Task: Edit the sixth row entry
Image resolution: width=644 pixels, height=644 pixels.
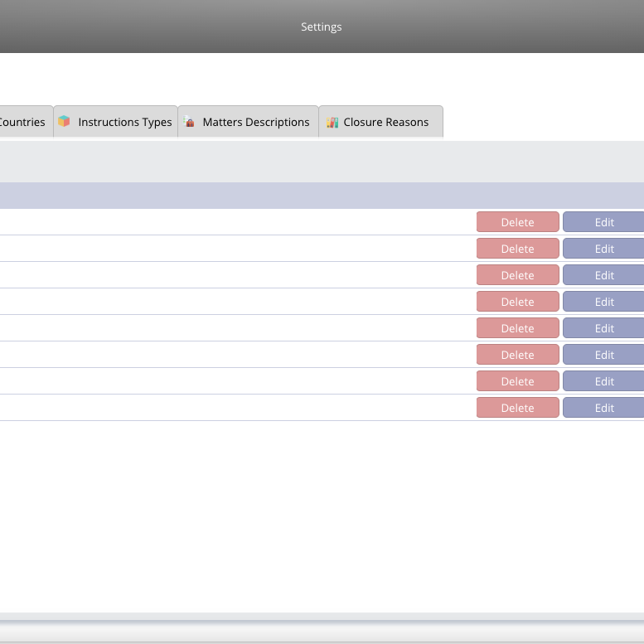Action: (603, 355)
